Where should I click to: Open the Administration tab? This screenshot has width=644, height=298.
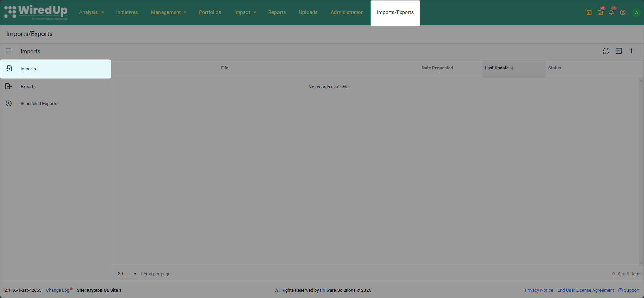(x=347, y=12)
